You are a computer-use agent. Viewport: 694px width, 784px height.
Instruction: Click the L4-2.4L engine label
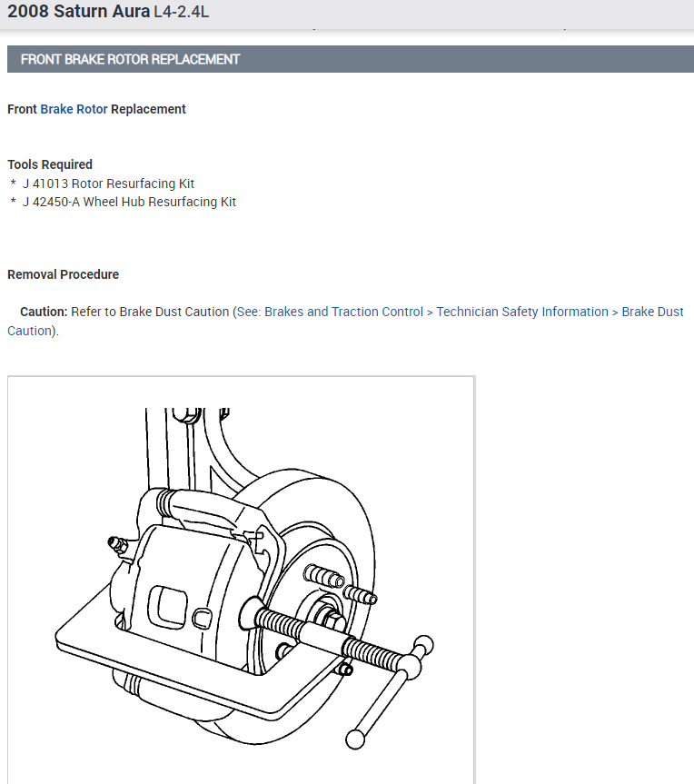tap(182, 12)
